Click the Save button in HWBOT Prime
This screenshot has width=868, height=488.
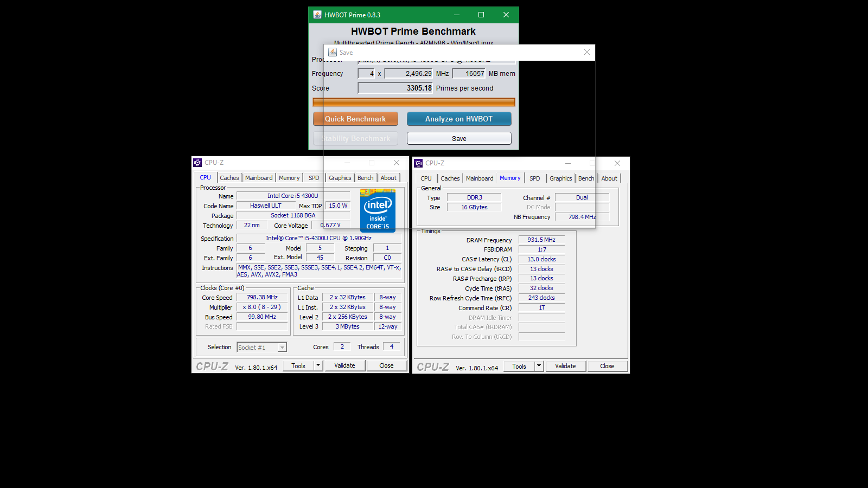(x=459, y=138)
